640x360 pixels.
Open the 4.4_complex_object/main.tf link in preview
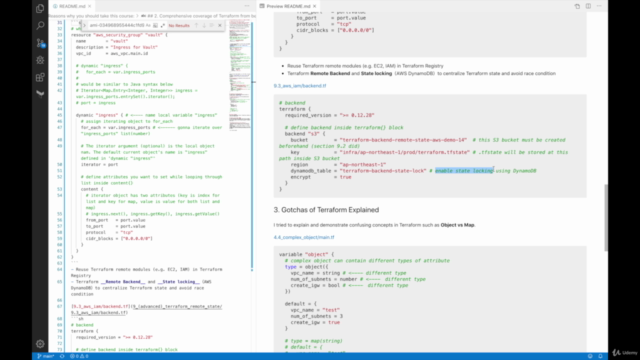[304, 237]
